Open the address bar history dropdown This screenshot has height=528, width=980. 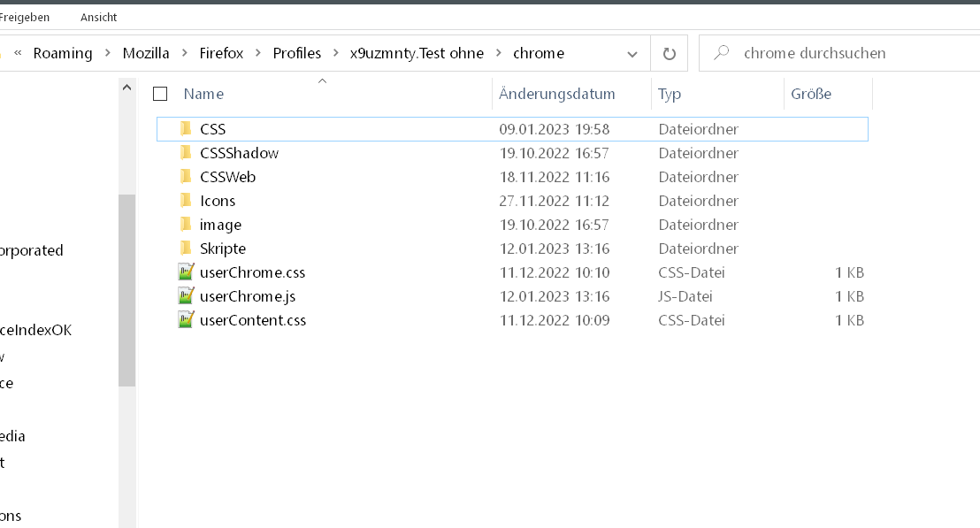coord(632,53)
